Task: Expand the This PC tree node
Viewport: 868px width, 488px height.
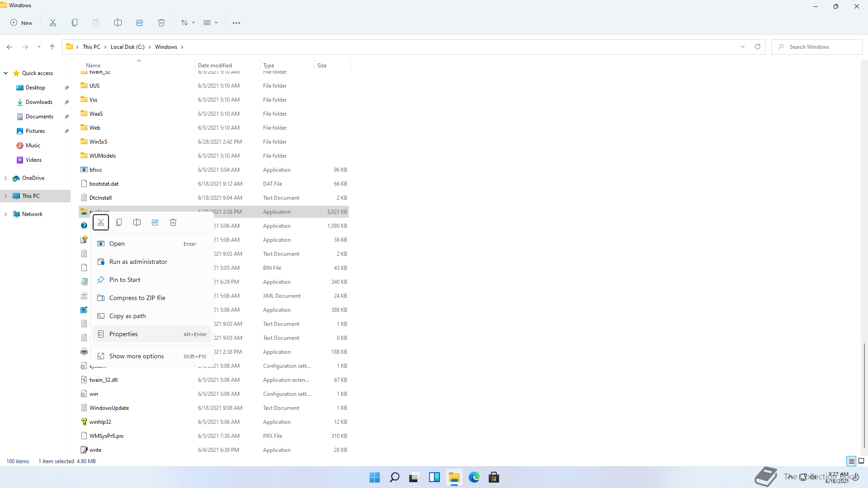Action: click(6, 196)
